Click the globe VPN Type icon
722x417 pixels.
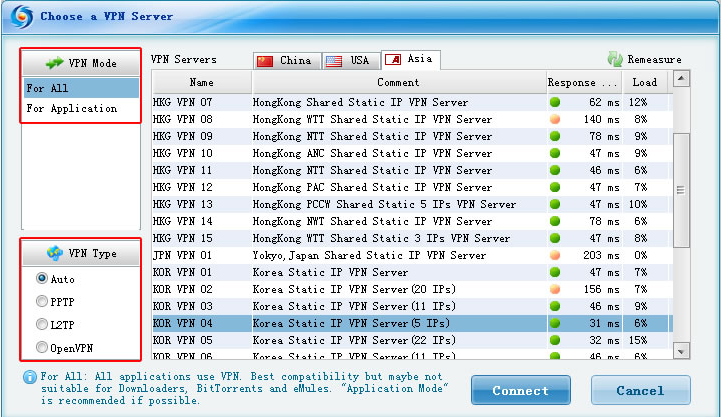(x=55, y=253)
